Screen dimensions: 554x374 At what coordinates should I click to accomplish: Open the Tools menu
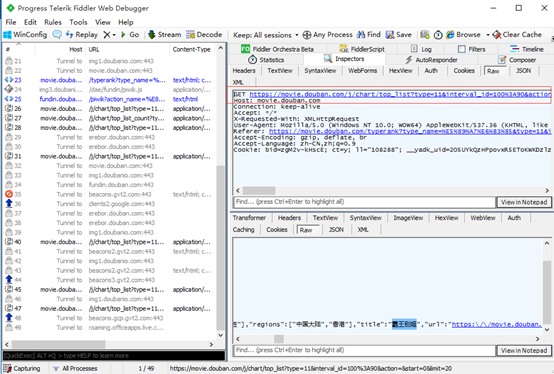78,22
